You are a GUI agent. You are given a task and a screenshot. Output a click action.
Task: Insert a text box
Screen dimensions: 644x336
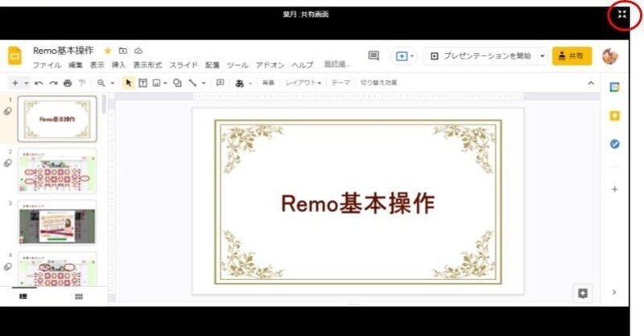pos(142,84)
